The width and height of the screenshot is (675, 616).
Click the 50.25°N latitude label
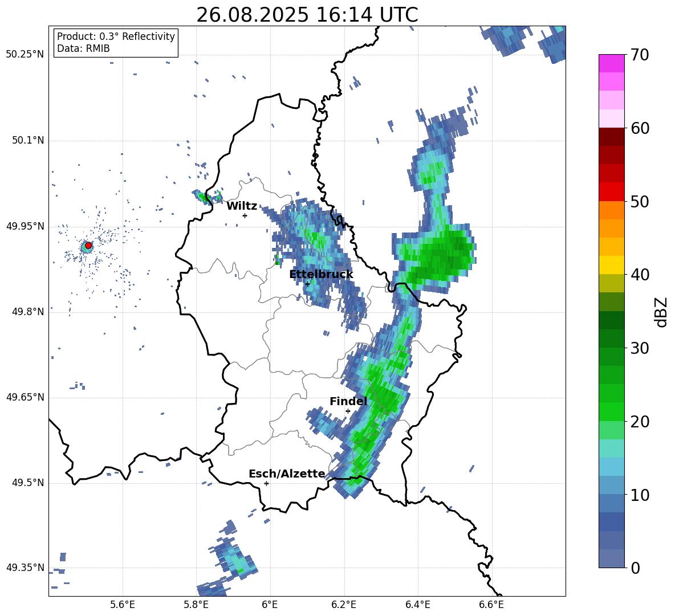click(25, 55)
